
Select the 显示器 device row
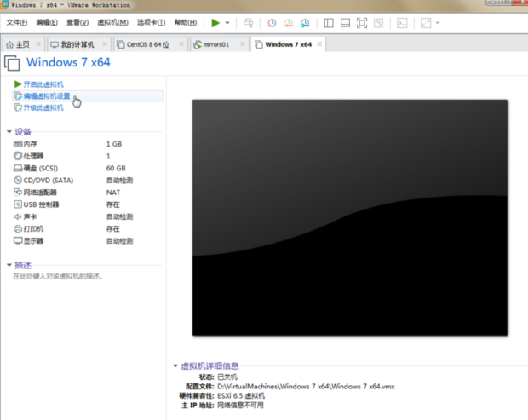(87, 241)
